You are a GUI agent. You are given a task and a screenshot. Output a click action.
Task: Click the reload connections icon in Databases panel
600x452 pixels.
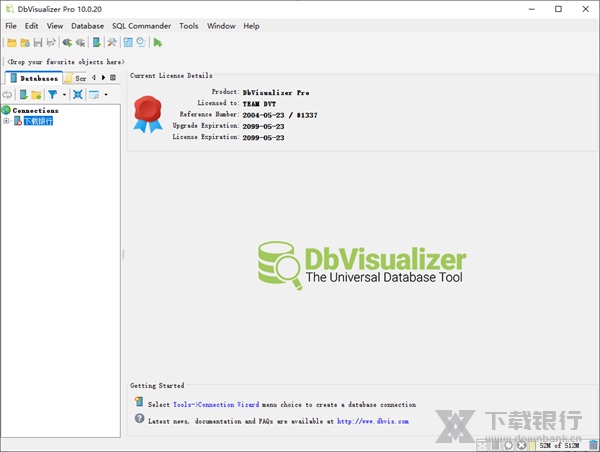pyautogui.click(x=7, y=94)
